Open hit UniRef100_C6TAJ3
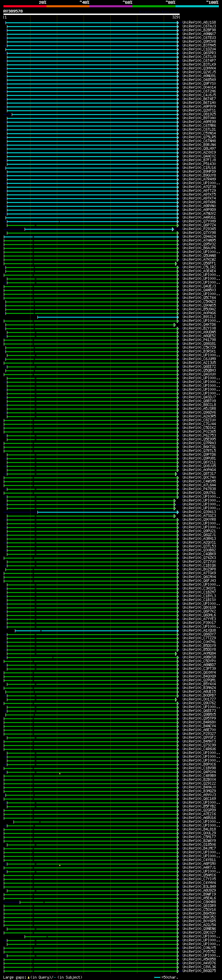The image size is (222, 980). click(x=199, y=26)
